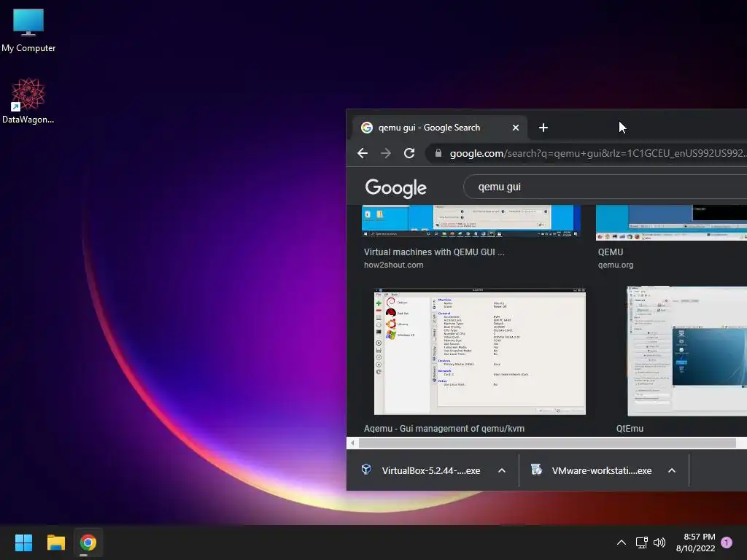Close the qemu gui browser tab
747x560 pixels.
point(516,128)
